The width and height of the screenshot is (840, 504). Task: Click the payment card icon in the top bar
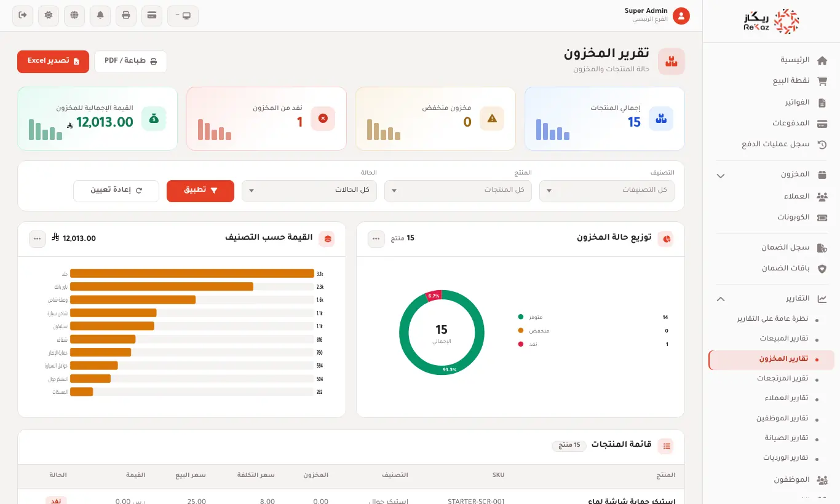(x=152, y=15)
